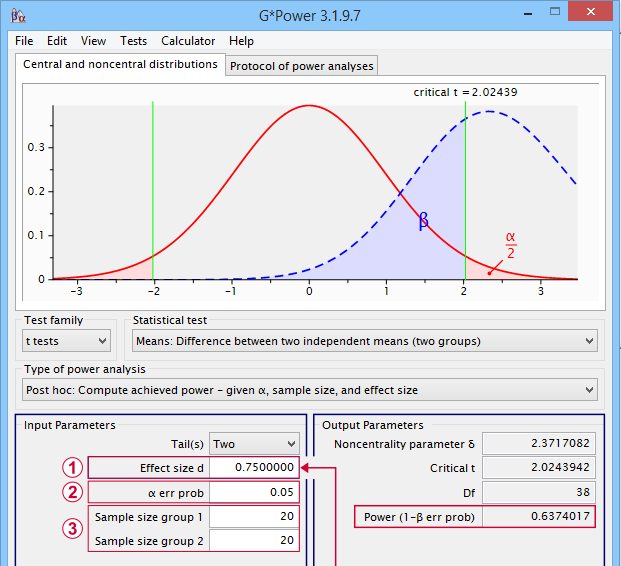Expand the Statistical test dropdown
This screenshot has width=621, height=566.
pyautogui.click(x=365, y=341)
